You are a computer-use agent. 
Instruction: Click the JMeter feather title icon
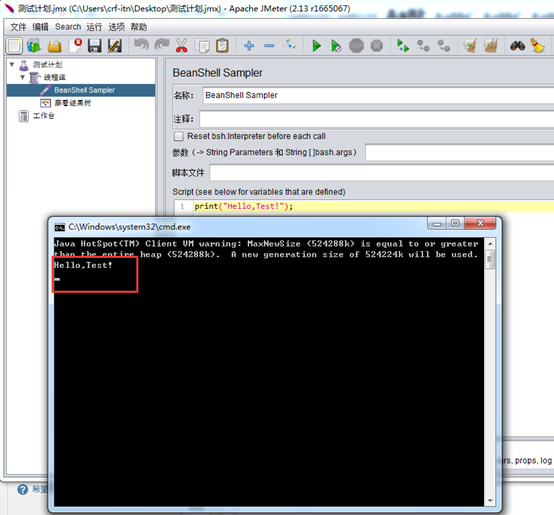(x=10, y=8)
